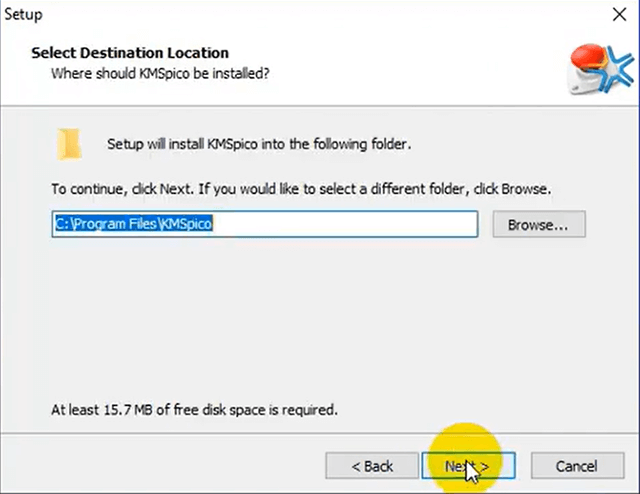Click 'Where should KMSpico be installed?' subtitle
The width and height of the screenshot is (640, 494).
click(160, 73)
